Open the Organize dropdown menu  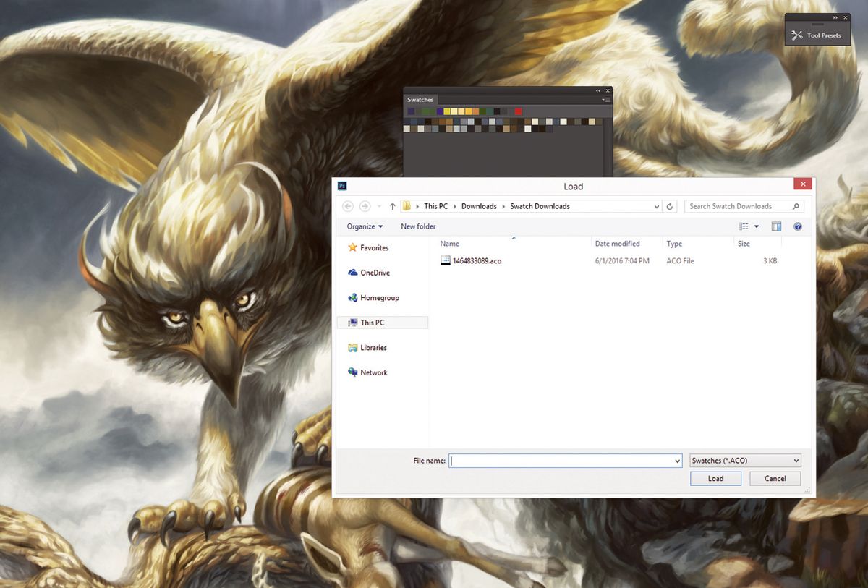[x=362, y=226]
